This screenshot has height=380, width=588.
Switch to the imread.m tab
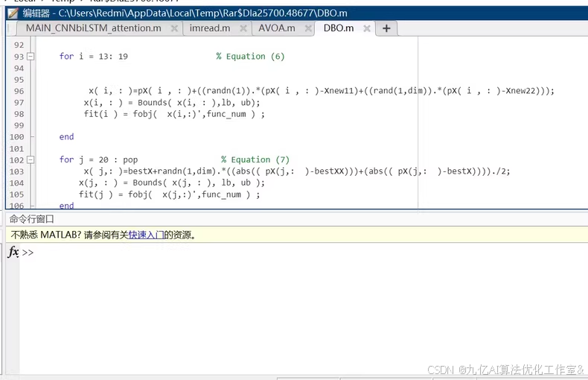[x=210, y=28]
